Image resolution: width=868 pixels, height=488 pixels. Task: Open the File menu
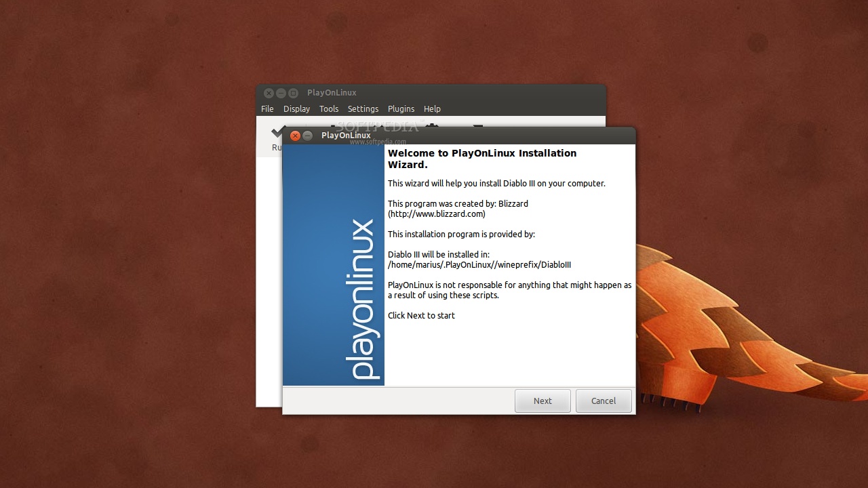pos(267,108)
